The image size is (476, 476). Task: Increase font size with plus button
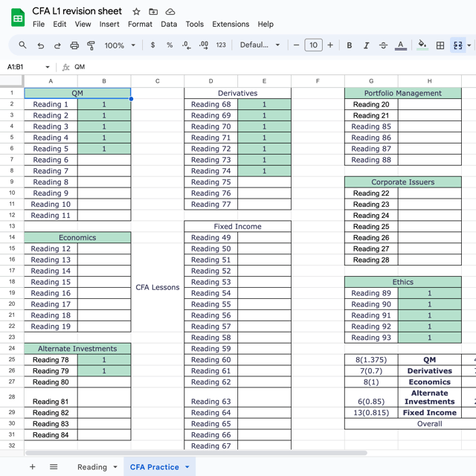[330, 45]
